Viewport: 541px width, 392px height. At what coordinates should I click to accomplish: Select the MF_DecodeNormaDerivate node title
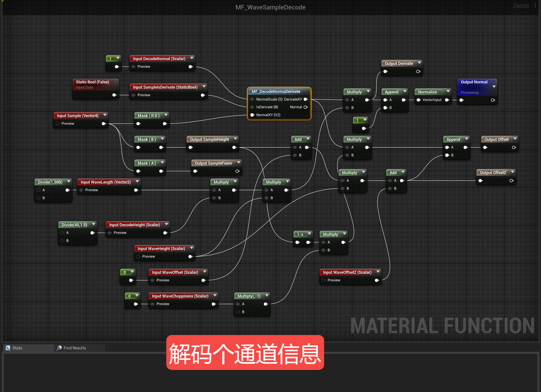click(276, 92)
